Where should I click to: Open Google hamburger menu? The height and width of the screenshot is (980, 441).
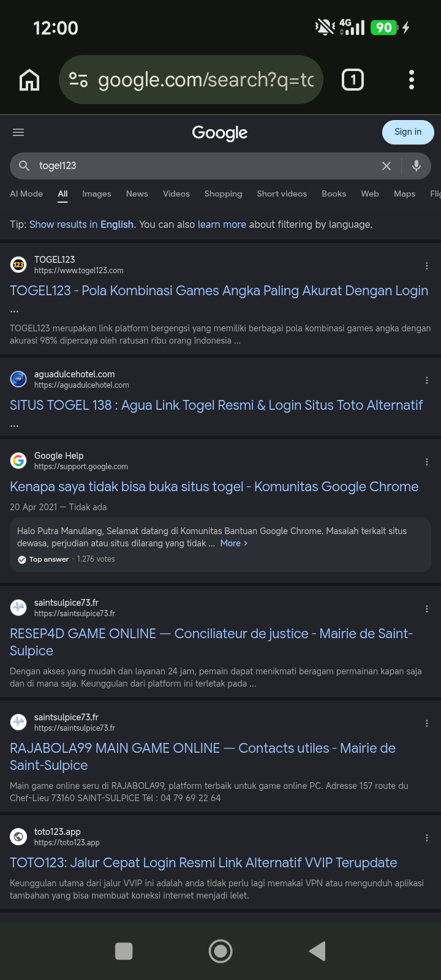click(18, 132)
